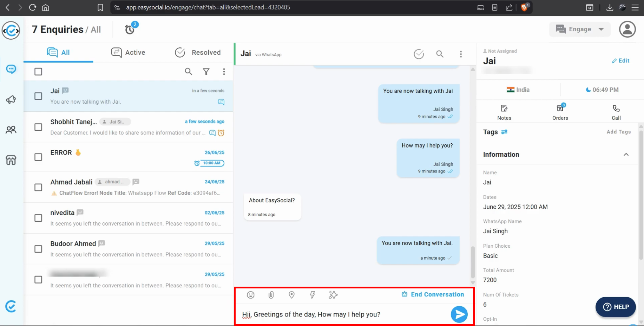Switch to the Resolved tab

click(198, 52)
